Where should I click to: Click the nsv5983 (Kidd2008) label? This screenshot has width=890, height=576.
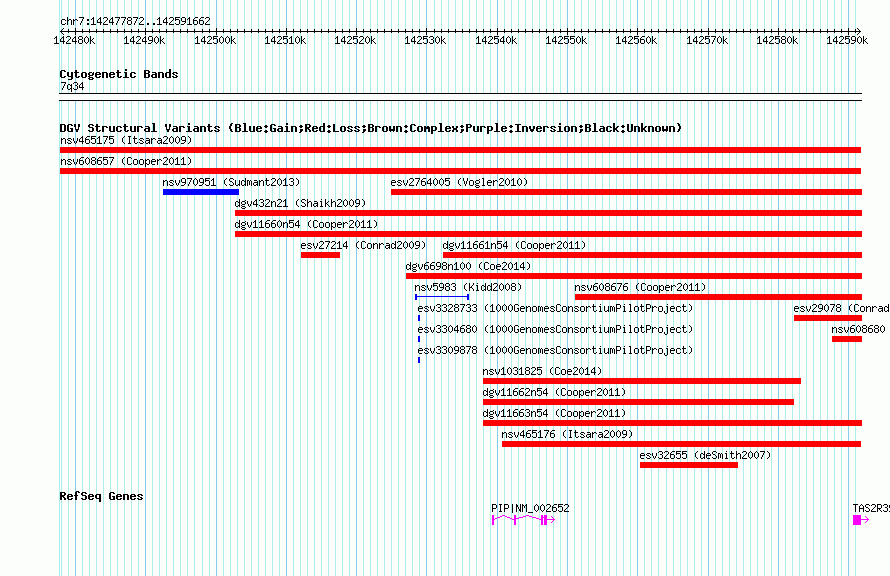468,287
